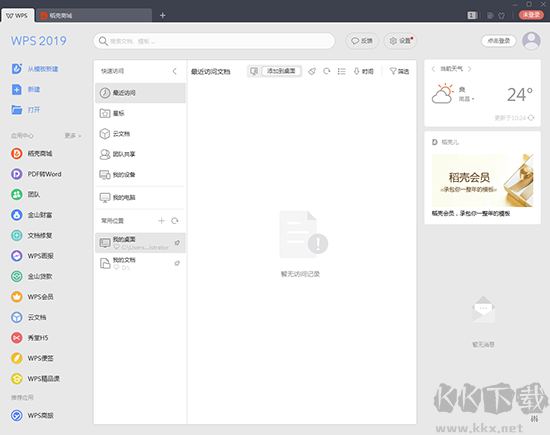
Task: Go to the next weather card
Action: [x=470, y=69]
